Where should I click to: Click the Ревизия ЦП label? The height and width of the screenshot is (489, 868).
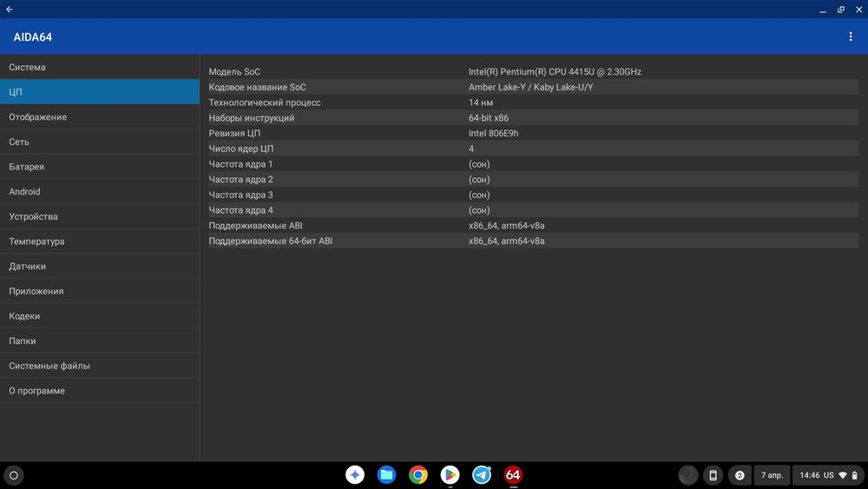pos(234,134)
